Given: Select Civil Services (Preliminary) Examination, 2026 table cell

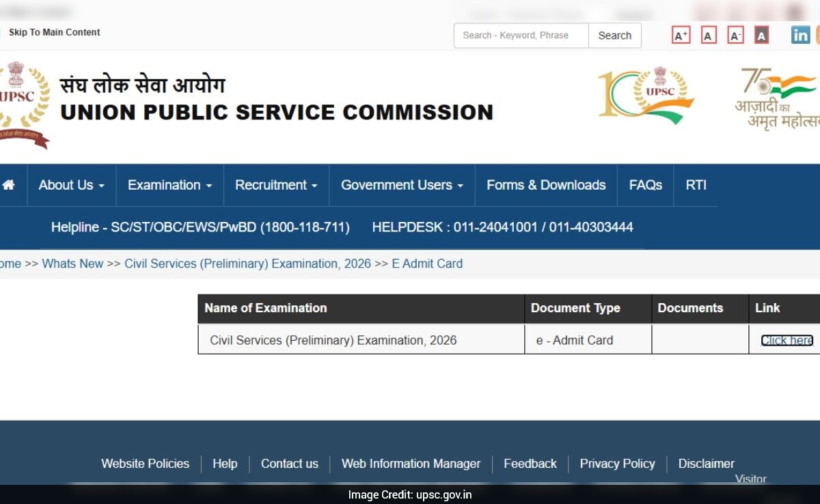Looking at the screenshot, I should tap(361, 339).
